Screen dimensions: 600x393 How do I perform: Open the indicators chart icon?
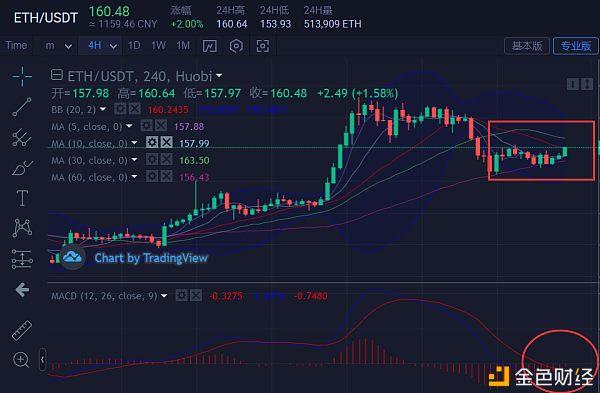pyautogui.click(x=210, y=46)
